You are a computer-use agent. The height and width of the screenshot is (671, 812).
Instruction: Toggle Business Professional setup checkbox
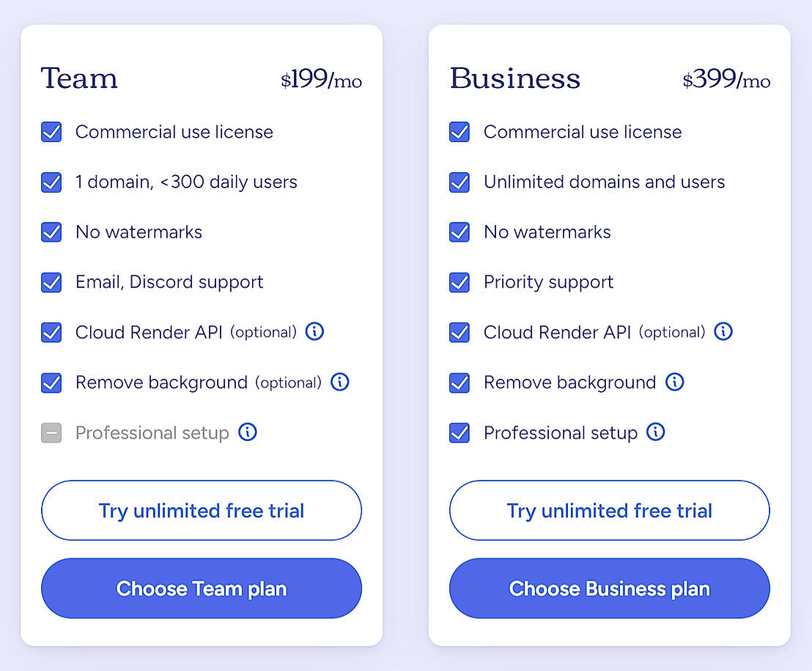459,433
